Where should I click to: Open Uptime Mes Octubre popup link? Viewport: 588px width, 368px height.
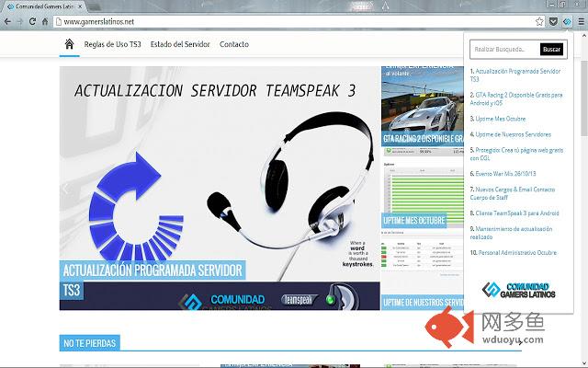click(500, 119)
